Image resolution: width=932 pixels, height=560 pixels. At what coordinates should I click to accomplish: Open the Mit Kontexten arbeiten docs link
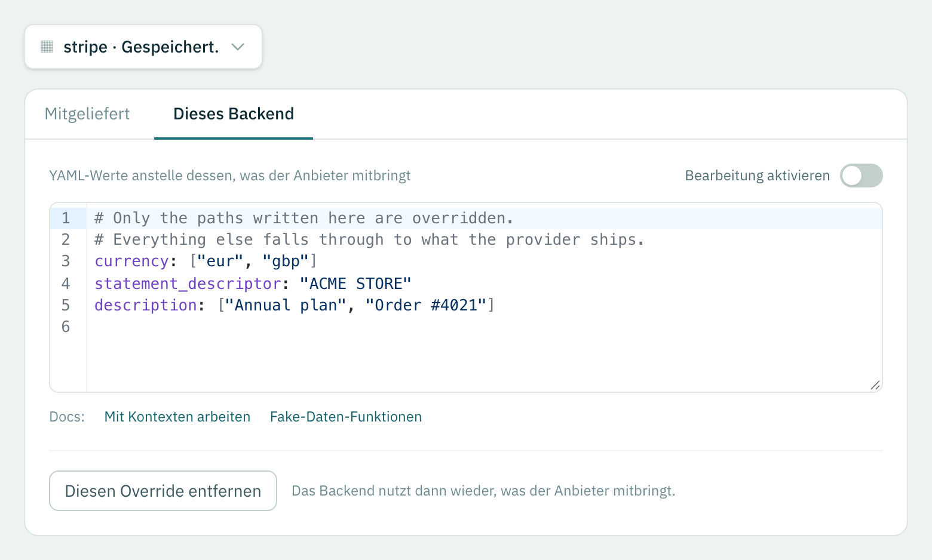click(177, 417)
